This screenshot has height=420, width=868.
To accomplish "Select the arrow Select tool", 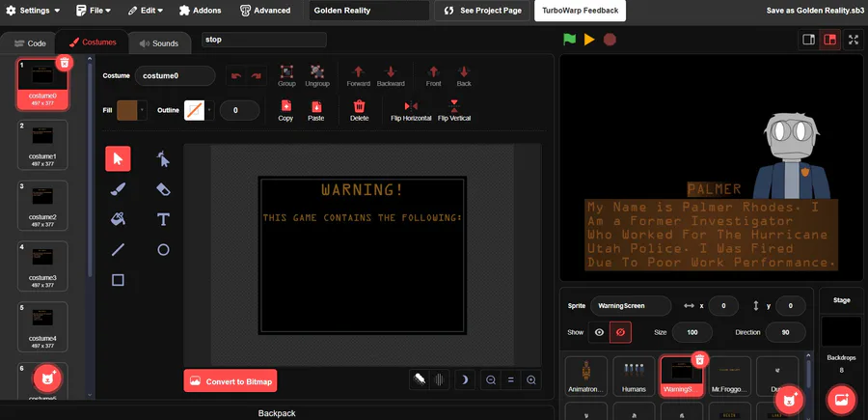I will (x=118, y=159).
